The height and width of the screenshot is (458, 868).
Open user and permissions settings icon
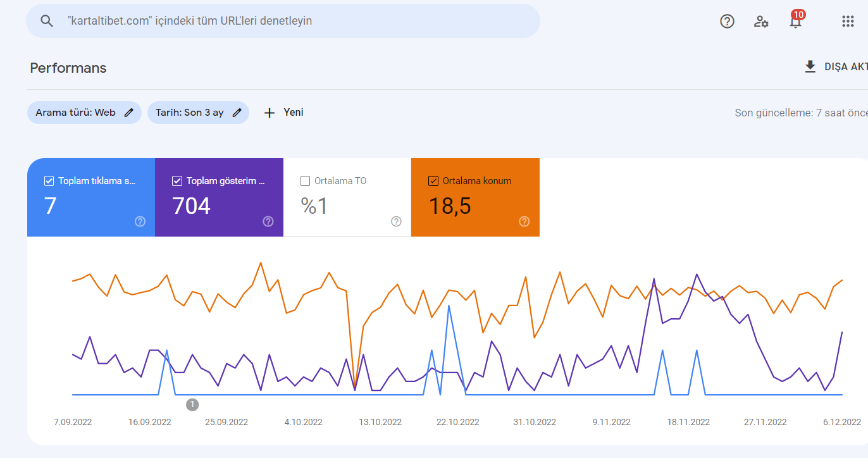[x=761, y=22]
